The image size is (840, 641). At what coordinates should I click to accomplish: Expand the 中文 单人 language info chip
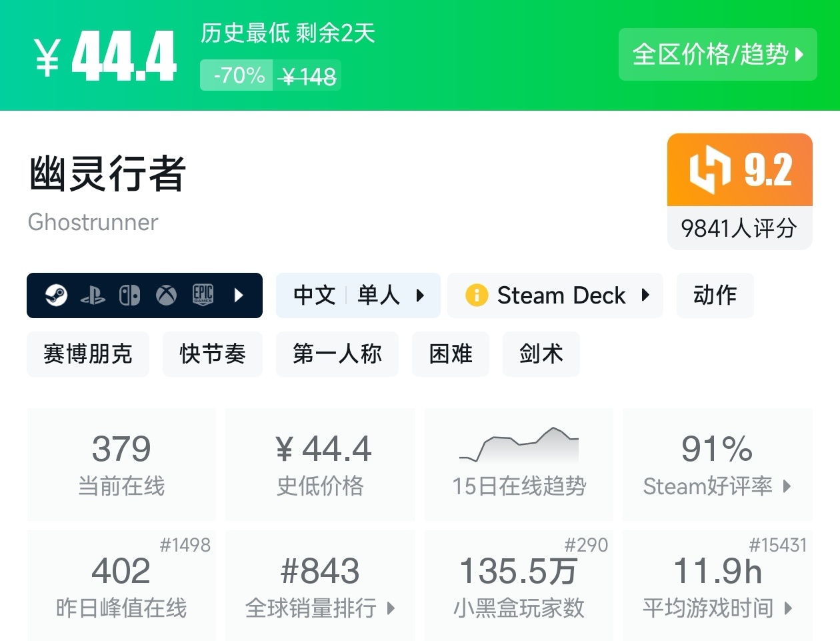point(358,295)
